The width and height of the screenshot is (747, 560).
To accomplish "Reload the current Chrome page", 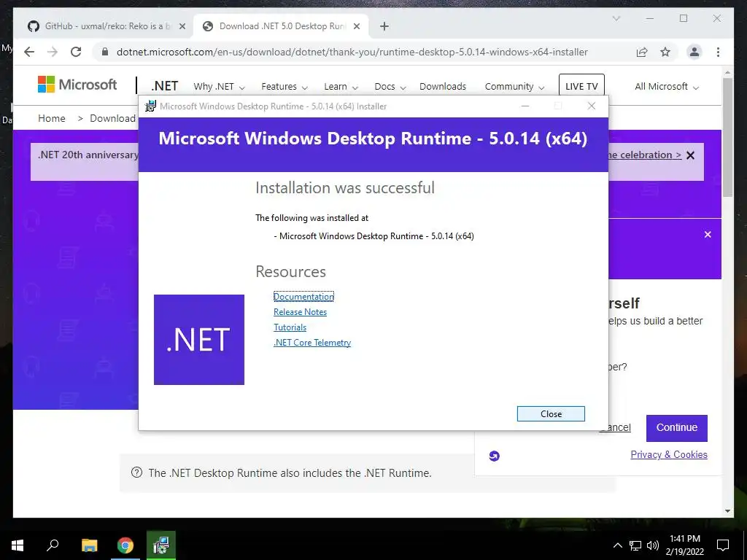I will coord(76,52).
